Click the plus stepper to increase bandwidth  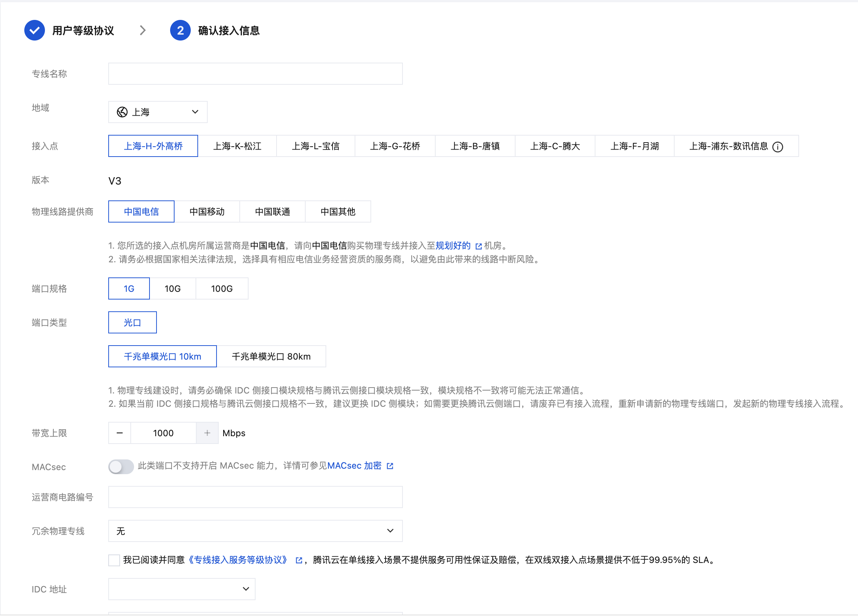coord(207,433)
